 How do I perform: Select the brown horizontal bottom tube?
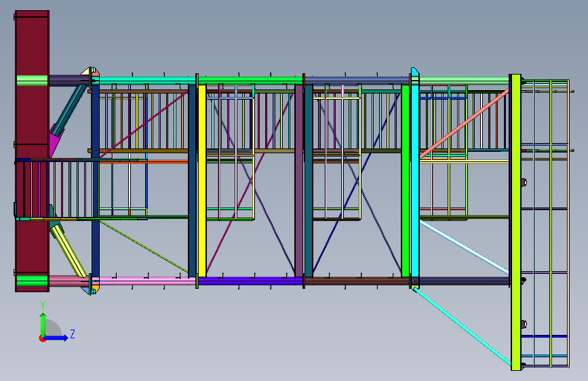point(357,281)
